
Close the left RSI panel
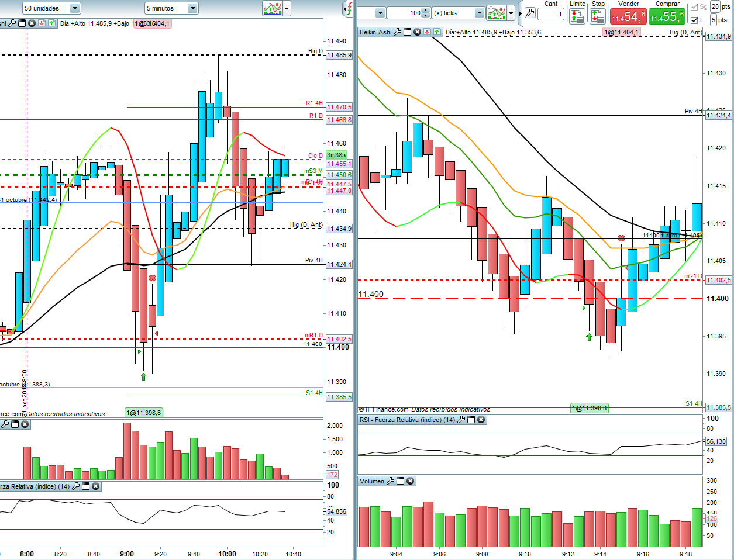(x=95, y=486)
